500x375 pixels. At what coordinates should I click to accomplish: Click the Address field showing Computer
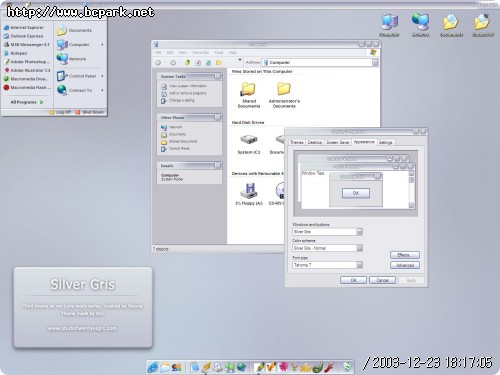317,62
